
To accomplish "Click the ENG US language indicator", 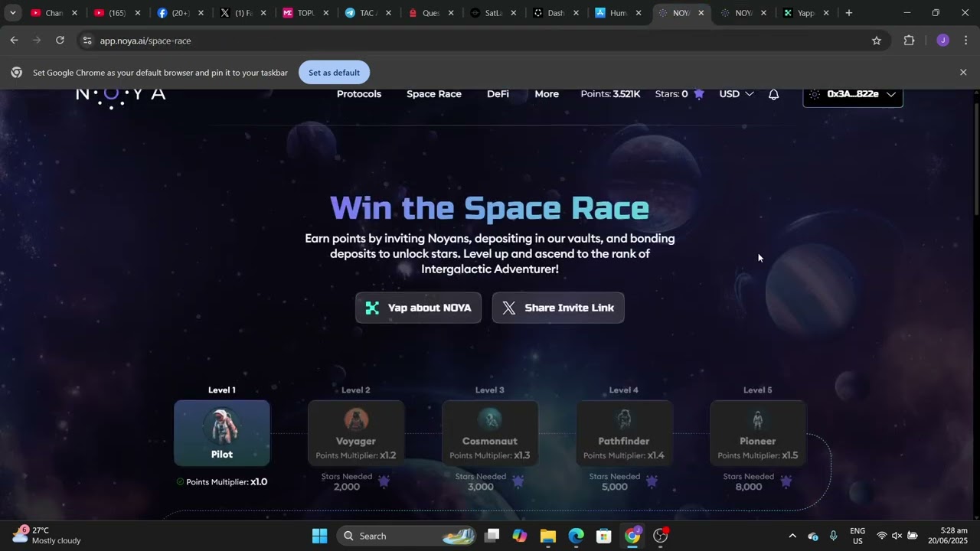I will click(x=857, y=536).
